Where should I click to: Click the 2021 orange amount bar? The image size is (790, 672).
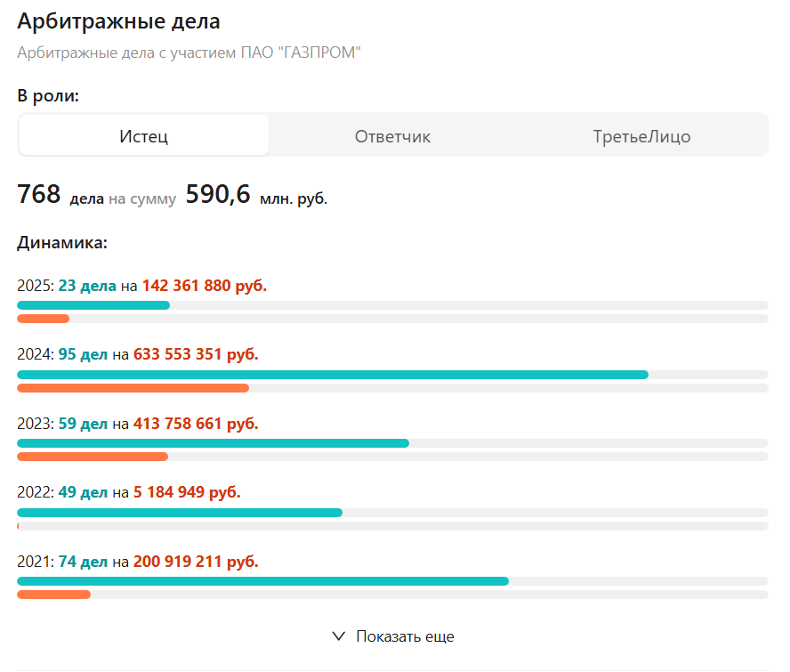point(53,595)
